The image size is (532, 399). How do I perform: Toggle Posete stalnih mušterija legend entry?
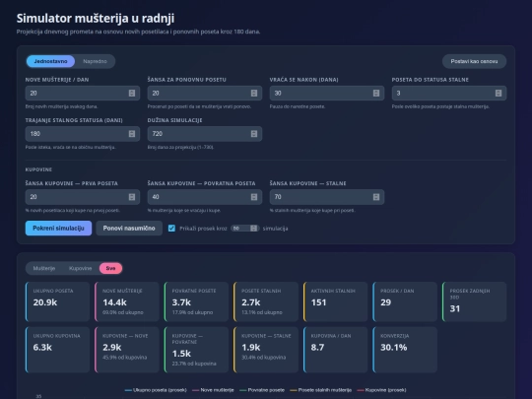[x=320, y=390]
